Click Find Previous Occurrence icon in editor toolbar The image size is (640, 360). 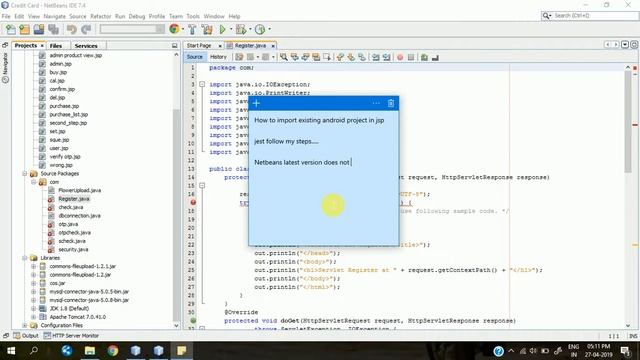pos(294,57)
